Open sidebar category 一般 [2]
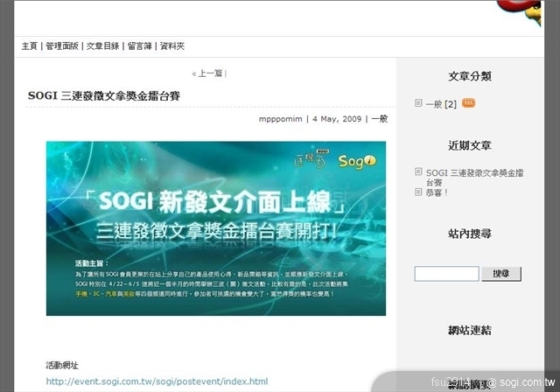Screen dimensions: 560x392 [x=441, y=104]
